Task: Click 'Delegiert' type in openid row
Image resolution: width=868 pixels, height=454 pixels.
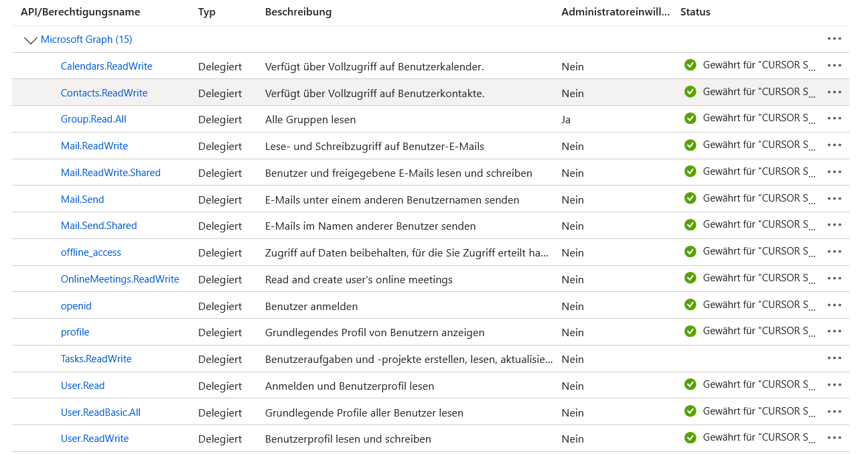Action: pyautogui.click(x=220, y=306)
